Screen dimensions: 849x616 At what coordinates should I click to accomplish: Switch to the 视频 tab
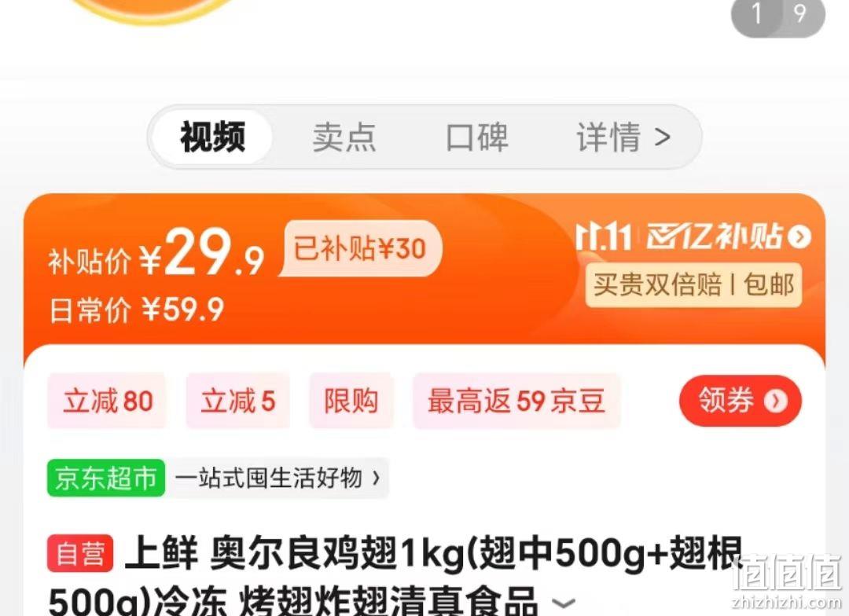(212, 137)
